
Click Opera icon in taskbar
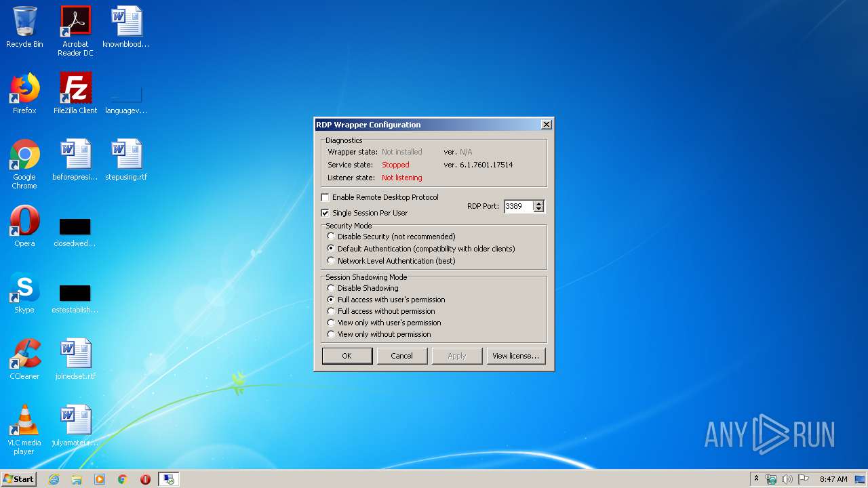click(x=145, y=479)
